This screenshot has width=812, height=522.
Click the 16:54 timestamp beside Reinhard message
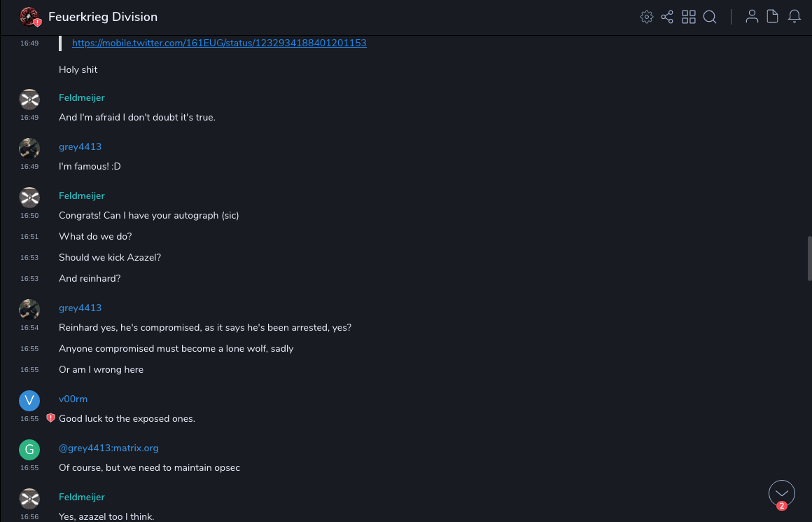pos(29,328)
